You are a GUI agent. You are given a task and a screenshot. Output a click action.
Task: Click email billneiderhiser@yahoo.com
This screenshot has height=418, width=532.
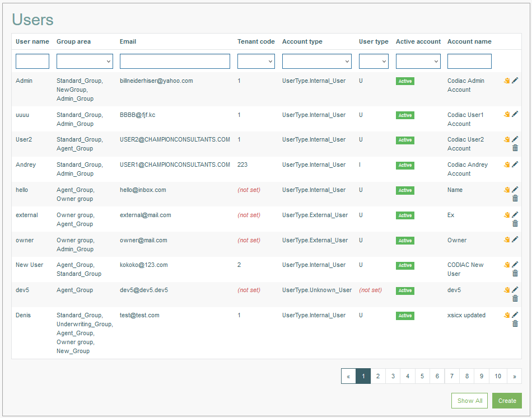[x=156, y=81]
